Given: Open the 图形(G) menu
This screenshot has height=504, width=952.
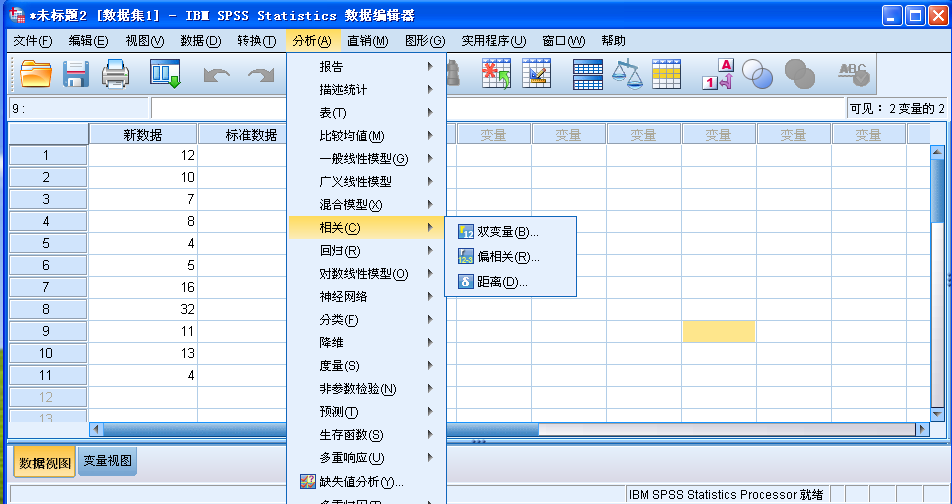Looking at the screenshot, I should (x=425, y=41).
